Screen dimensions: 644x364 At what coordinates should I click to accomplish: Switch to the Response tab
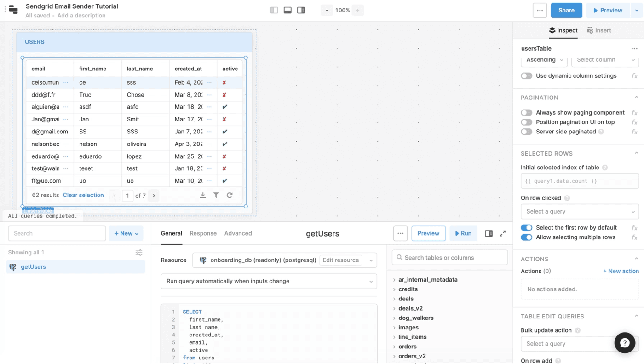click(x=203, y=233)
